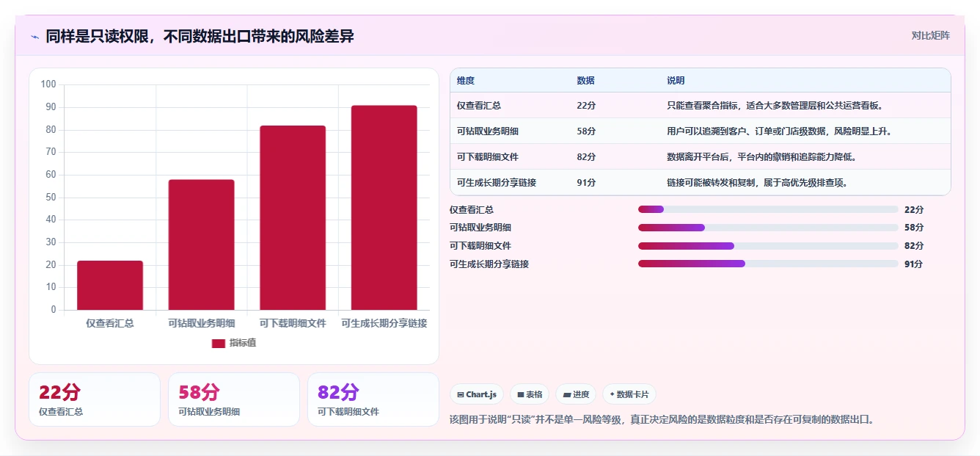Click x-axis label 仅查看汇总
Screen dimensions: 980x456
click(x=110, y=323)
